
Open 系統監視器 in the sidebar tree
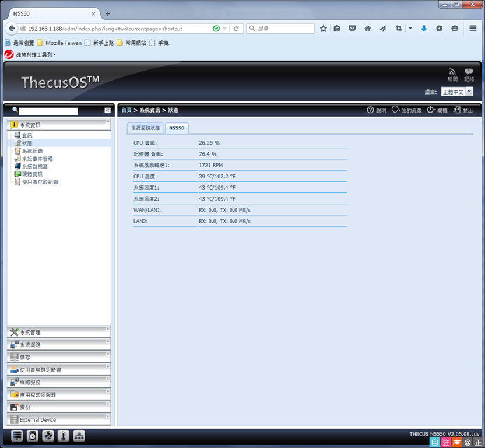[x=35, y=166]
